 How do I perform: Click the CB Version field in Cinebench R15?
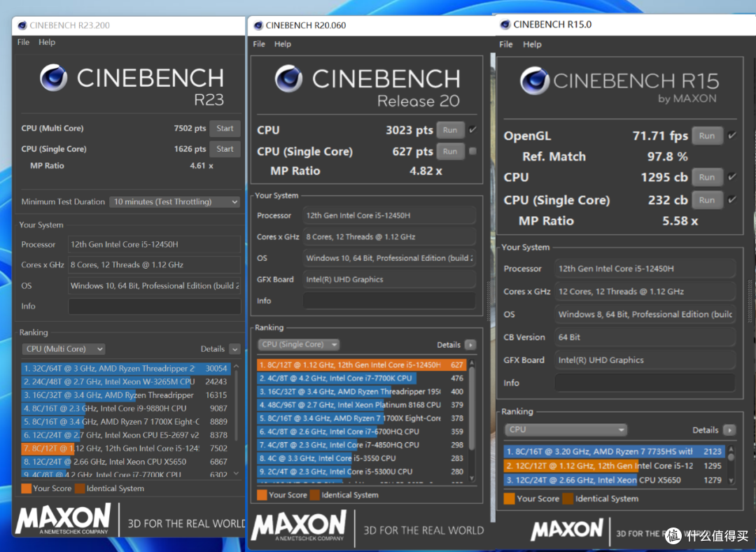coord(645,337)
